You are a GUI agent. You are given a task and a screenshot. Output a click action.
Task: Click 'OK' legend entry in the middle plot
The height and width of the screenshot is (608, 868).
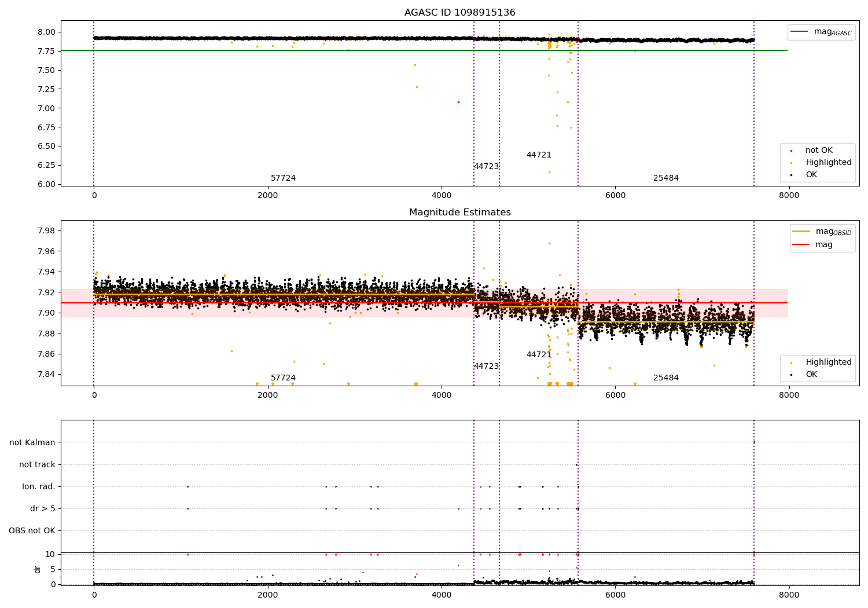[x=811, y=375]
